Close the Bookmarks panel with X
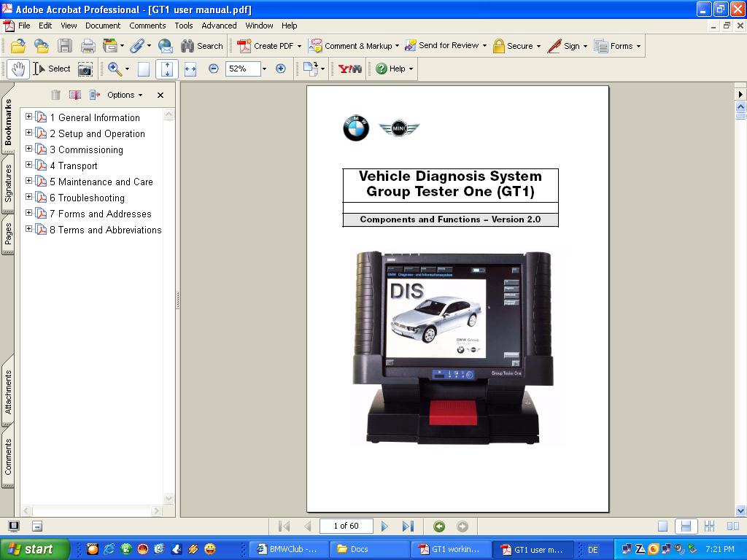 tap(160, 96)
